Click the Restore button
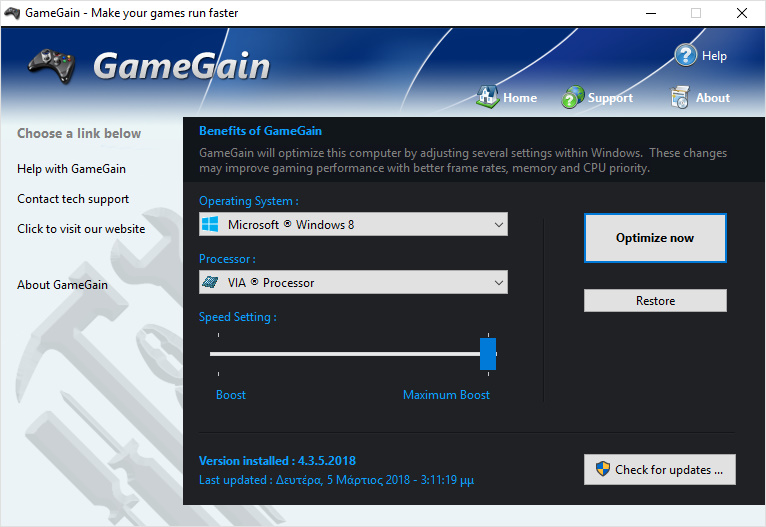This screenshot has width=766, height=527. pyautogui.click(x=655, y=300)
